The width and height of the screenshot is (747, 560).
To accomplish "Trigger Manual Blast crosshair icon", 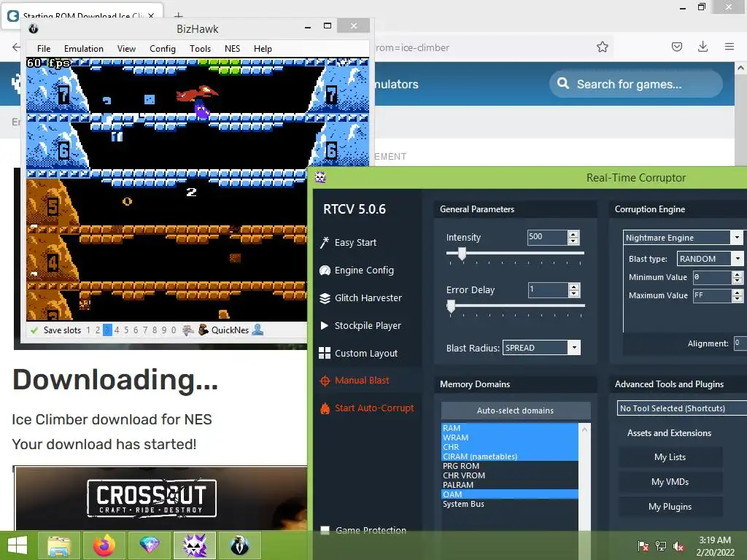I will click(325, 381).
